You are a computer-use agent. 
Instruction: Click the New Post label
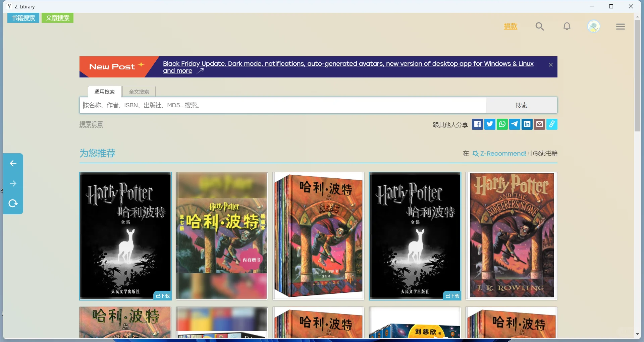coord(112,67)
